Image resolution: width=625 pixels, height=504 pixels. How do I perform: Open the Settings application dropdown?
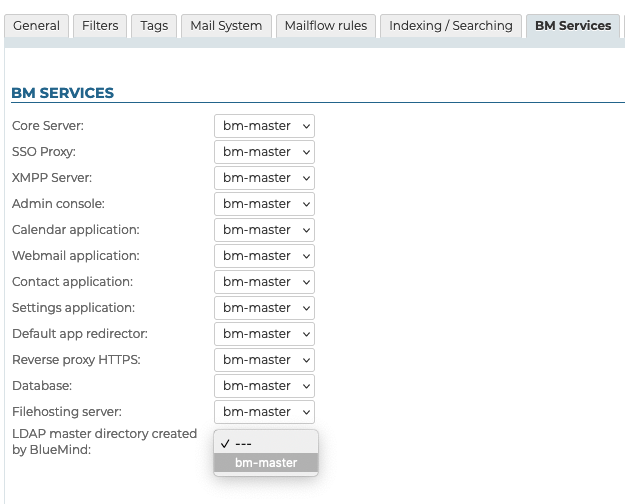click(264, 308)
